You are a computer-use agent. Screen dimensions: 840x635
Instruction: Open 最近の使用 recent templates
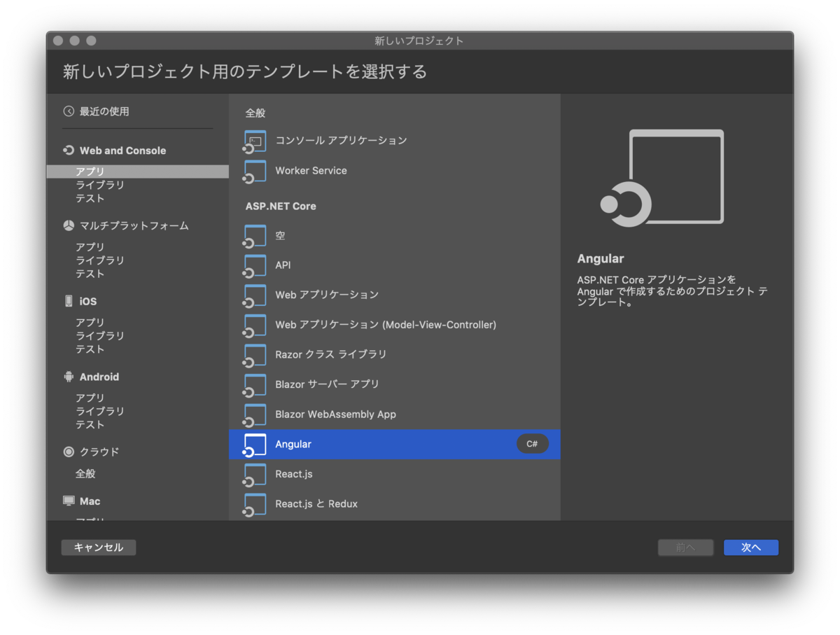coord(104,111)
